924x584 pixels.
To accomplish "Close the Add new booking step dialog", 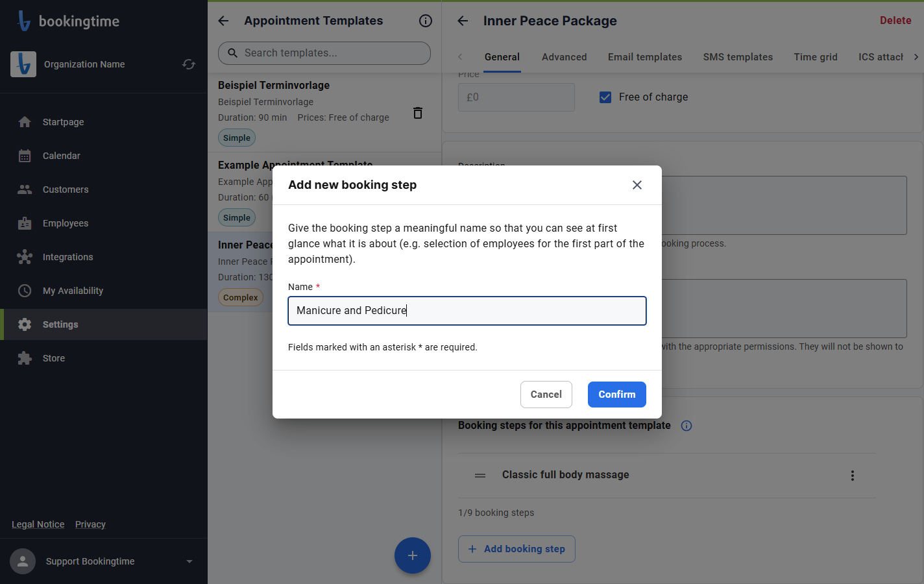I will point(637,185).
